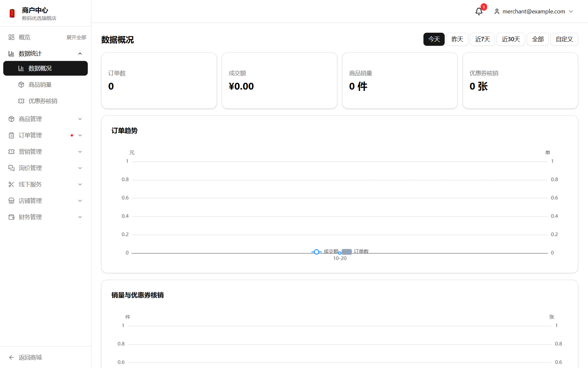Viewport: 588px width, 368px height.
Task: Click the 线下服务 scissors icon
Action: [x=11, y=184]
